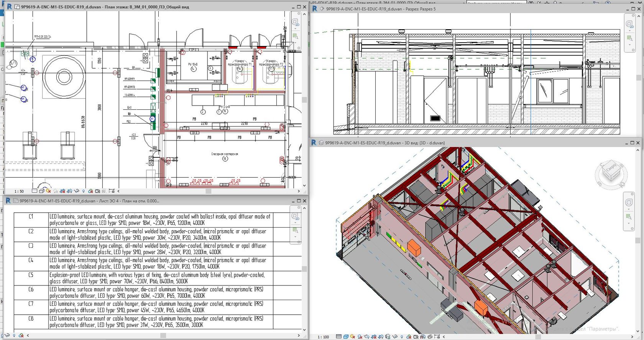Click plan view scroll-right arrow button
This screenshot has height=340, width=644.
299,191
